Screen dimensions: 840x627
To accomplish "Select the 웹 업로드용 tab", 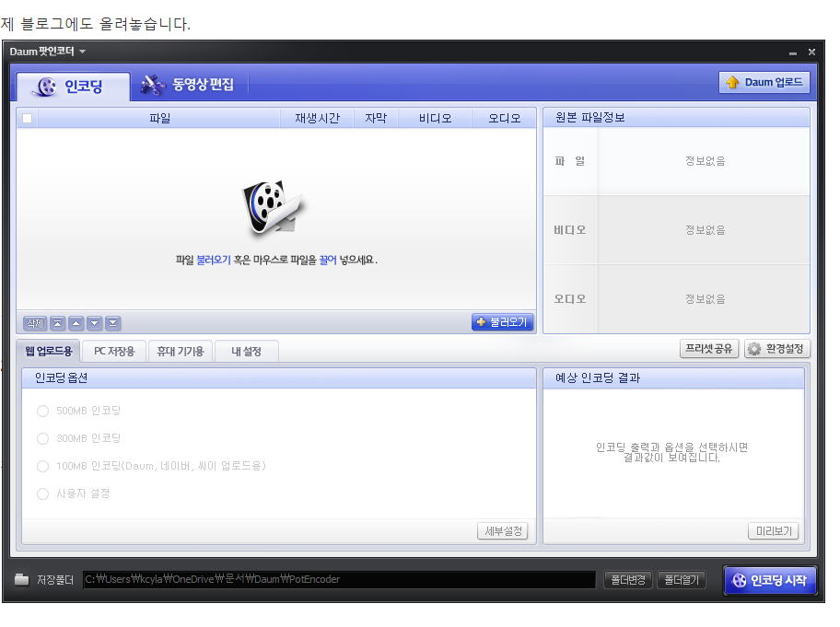I will point(48,351).
